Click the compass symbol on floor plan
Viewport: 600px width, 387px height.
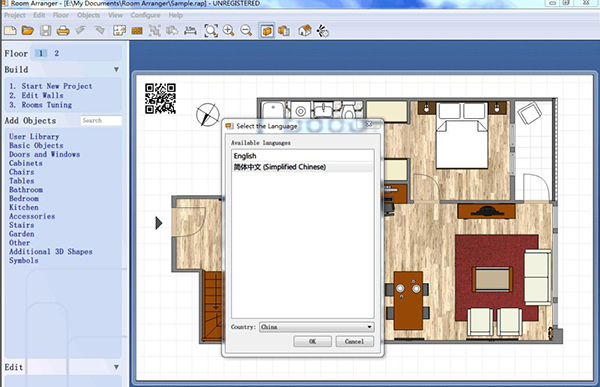208,114
